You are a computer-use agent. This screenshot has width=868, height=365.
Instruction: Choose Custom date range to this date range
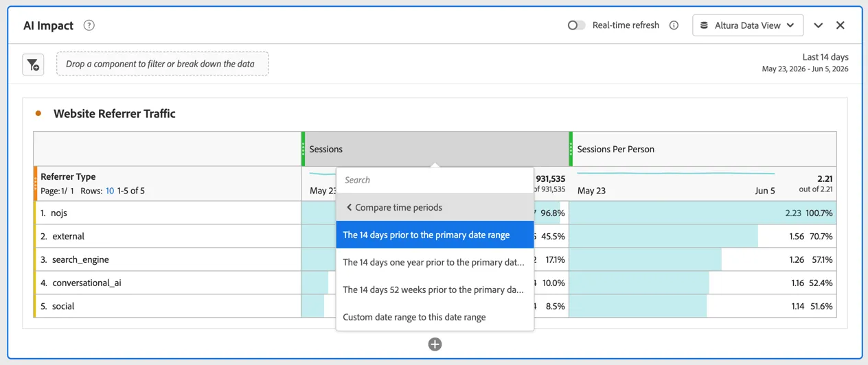[435, 317]
